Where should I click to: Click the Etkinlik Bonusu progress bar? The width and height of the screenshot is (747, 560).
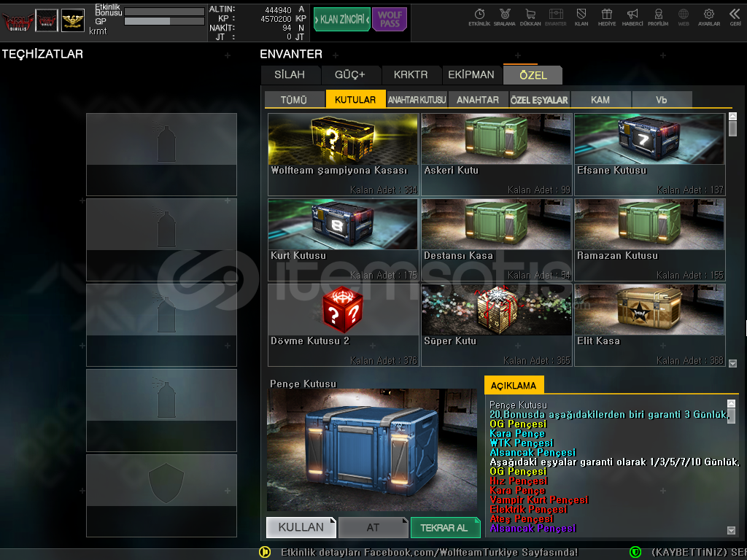tap(164, 12)
